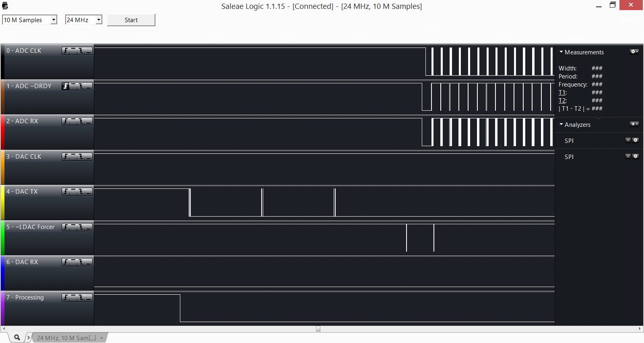Screen dimensions: 644x343
Task: Set falling edge trigger on ~LDAC Forcer channel
Action: point(81,227)
